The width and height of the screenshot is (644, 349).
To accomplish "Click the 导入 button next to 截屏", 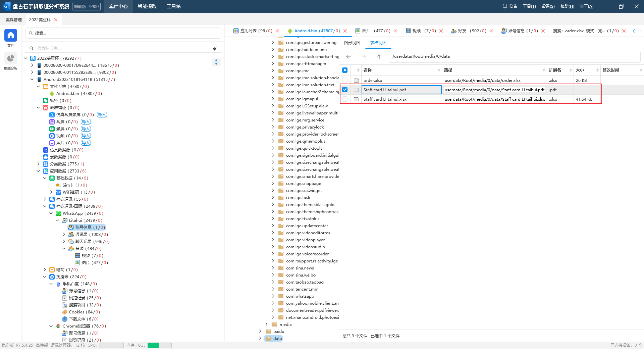I will (x=86, y=122).
